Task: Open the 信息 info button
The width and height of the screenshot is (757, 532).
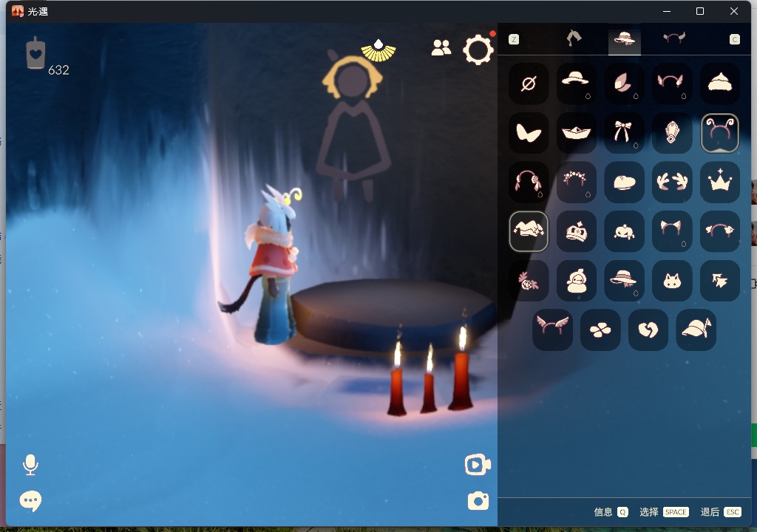Action: tap(611, 512)
